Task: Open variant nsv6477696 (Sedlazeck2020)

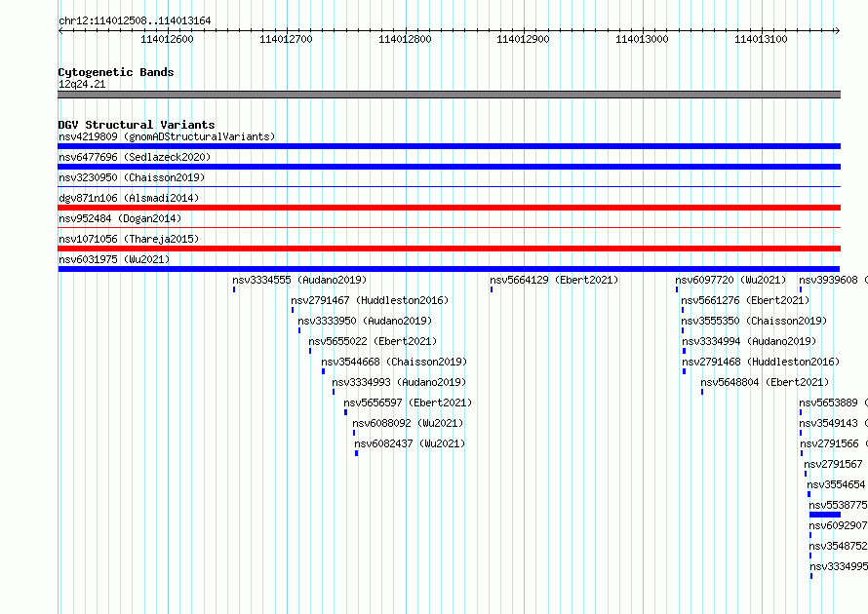Action: tap(135, 157)
